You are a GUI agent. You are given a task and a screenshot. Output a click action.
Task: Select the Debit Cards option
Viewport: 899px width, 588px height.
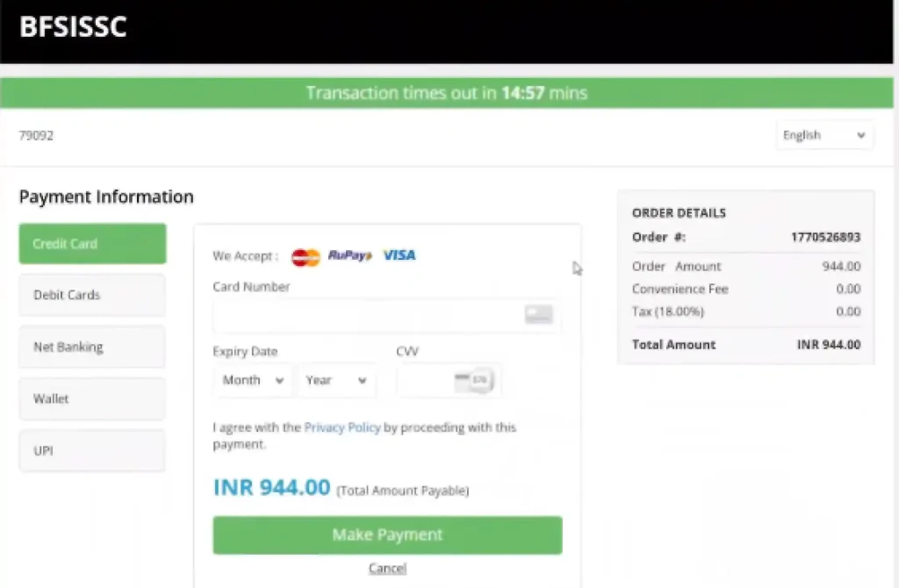coord(91,295)
